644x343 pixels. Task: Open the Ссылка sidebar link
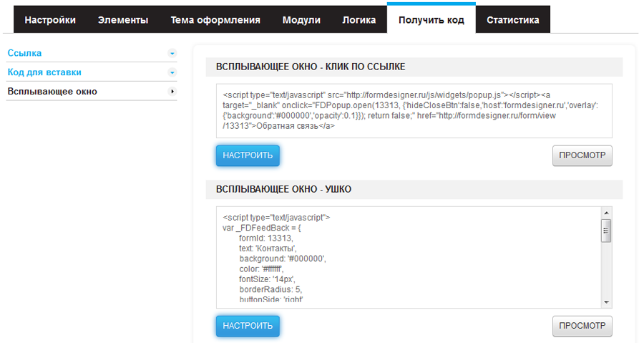24,53
